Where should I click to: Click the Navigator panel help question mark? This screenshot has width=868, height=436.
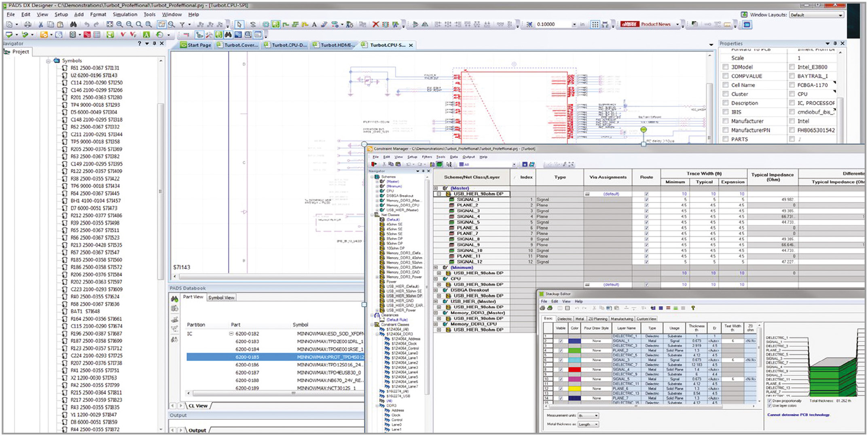(140, 43)
